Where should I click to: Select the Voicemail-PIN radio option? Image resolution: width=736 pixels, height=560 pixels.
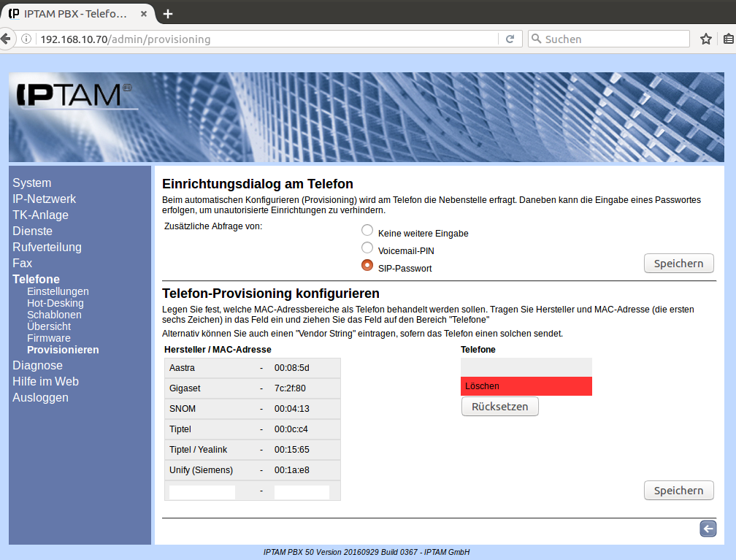(367, 248)
